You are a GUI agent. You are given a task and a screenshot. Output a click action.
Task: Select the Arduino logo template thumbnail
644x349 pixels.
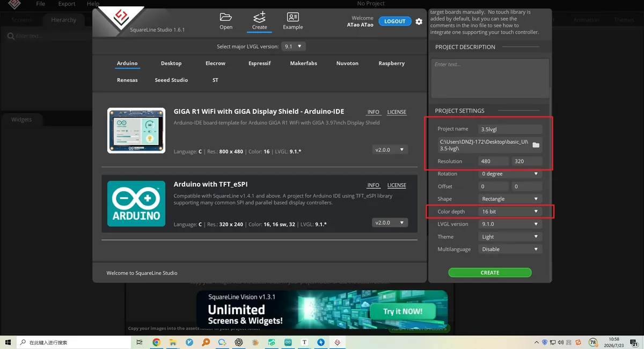(x=136, y=203)
